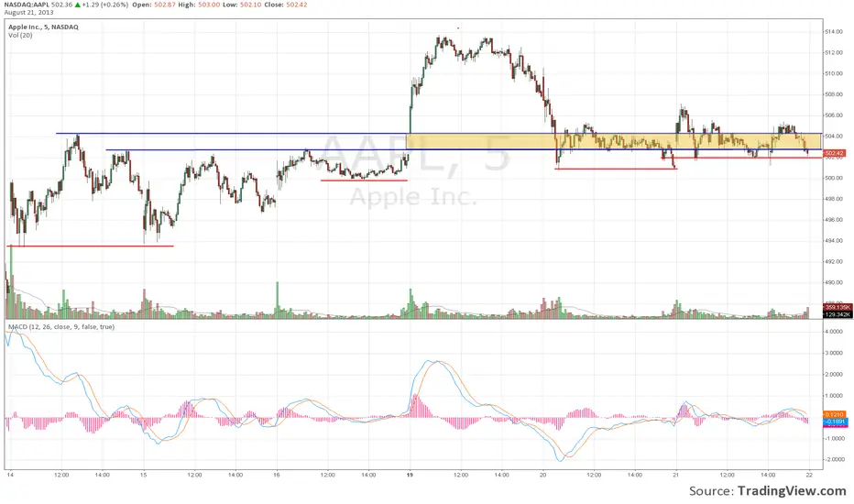Click the black 129.342K volume MA tag
854x504 pixels.
838,315
